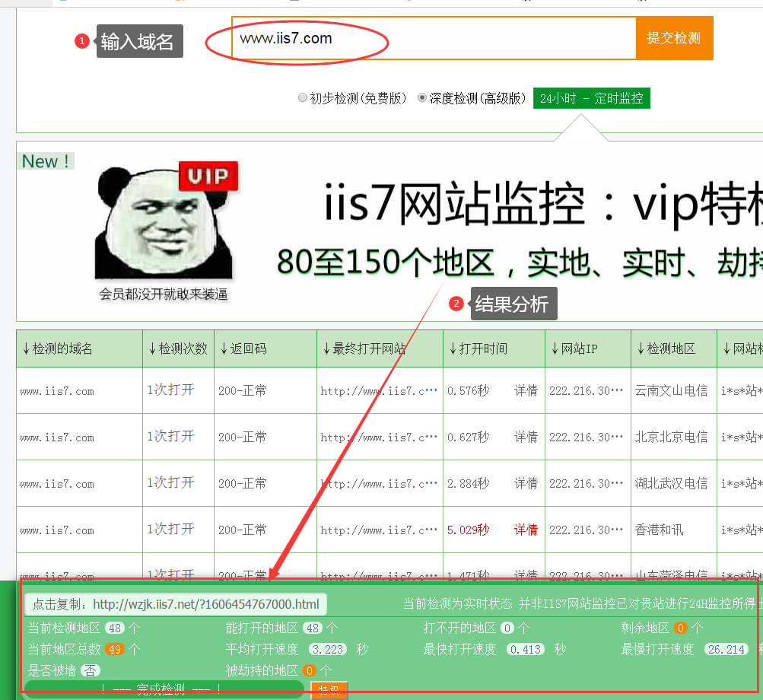Image resolution: width=763 pixels, height=700 pixels.
Task: Click the 被劫持的地区 0 statistic
Action: pos(279,671)
